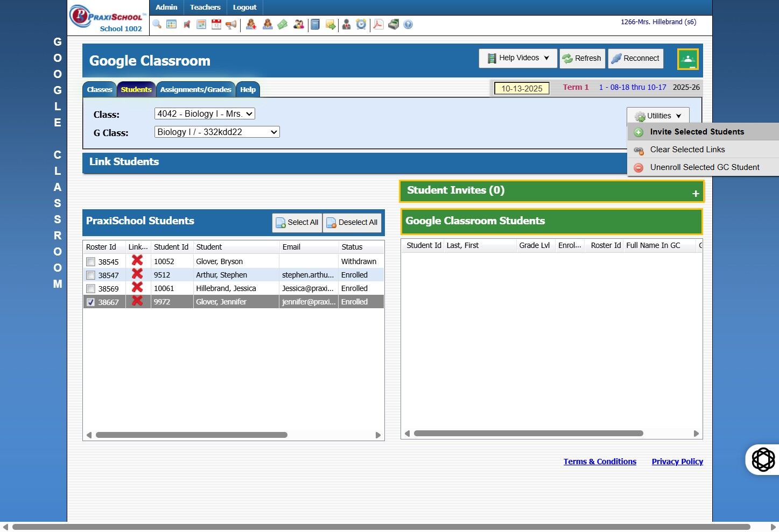Choose Unenroll Selected GC Student
This screenshot has width=779, height=532.
click(703, 167)
